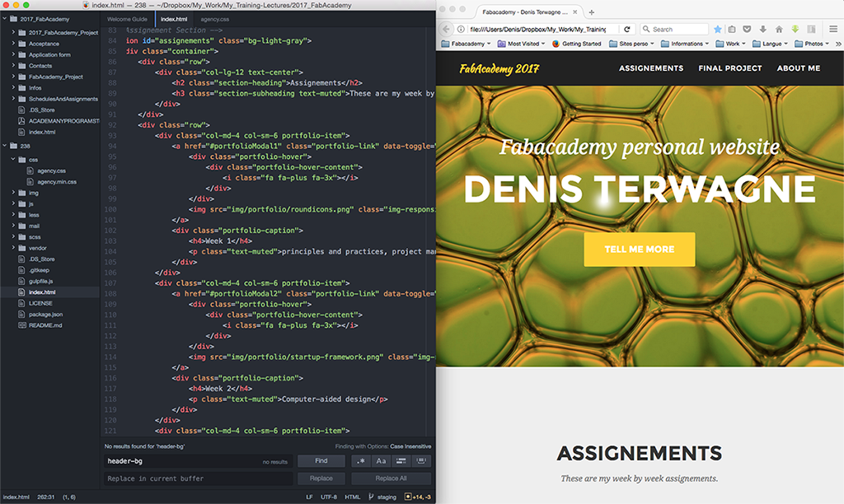
Task: Click the git diff status +14, -3
Action: click(418, 497)
